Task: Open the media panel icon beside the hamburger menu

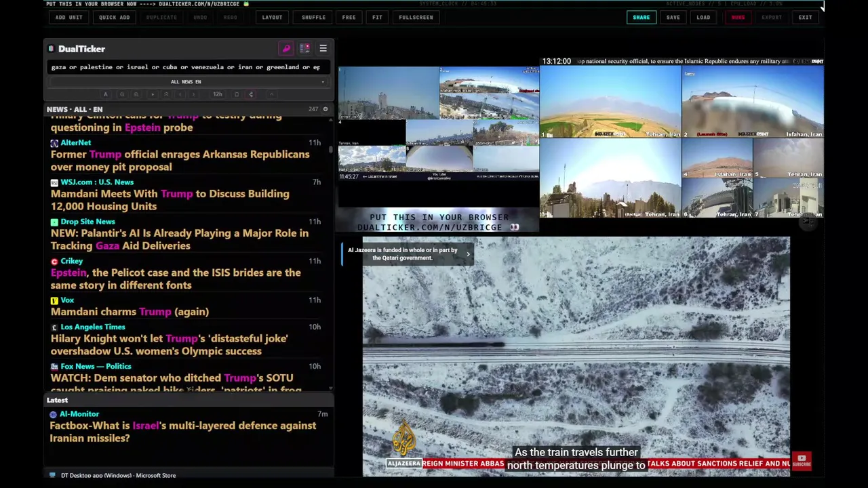Action: 304,49
